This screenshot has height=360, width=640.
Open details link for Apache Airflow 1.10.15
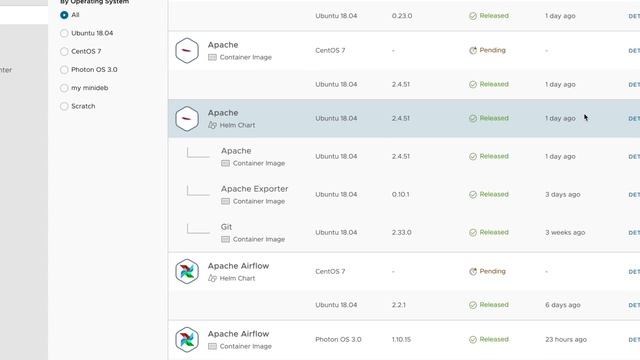click(634, 340)
